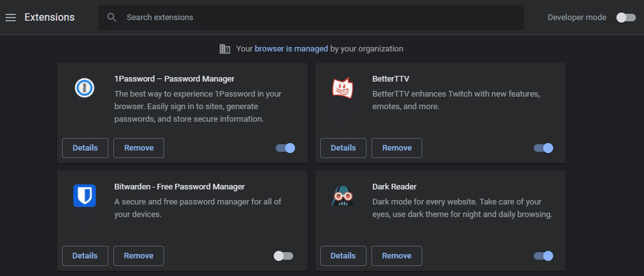Click the Dark Reader extension icon
The width and height of the screenshot is (644, 276).
[343, 195]
